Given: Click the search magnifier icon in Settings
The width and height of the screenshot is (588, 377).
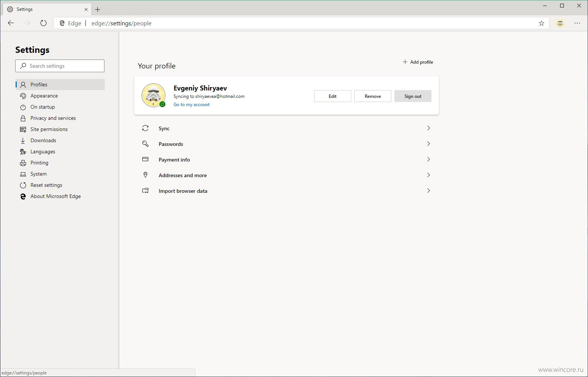Looking at the screenshot, I should point(23,66).
